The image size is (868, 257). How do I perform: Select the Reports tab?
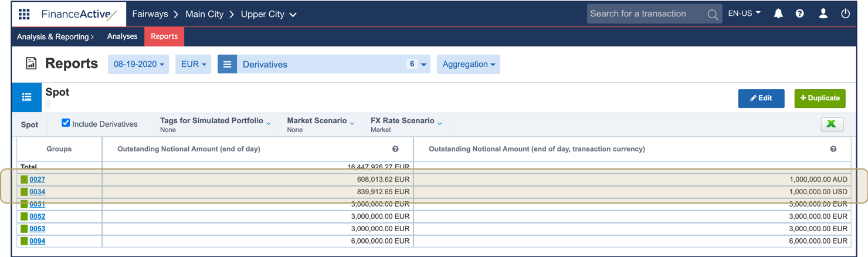click(164, 36)
